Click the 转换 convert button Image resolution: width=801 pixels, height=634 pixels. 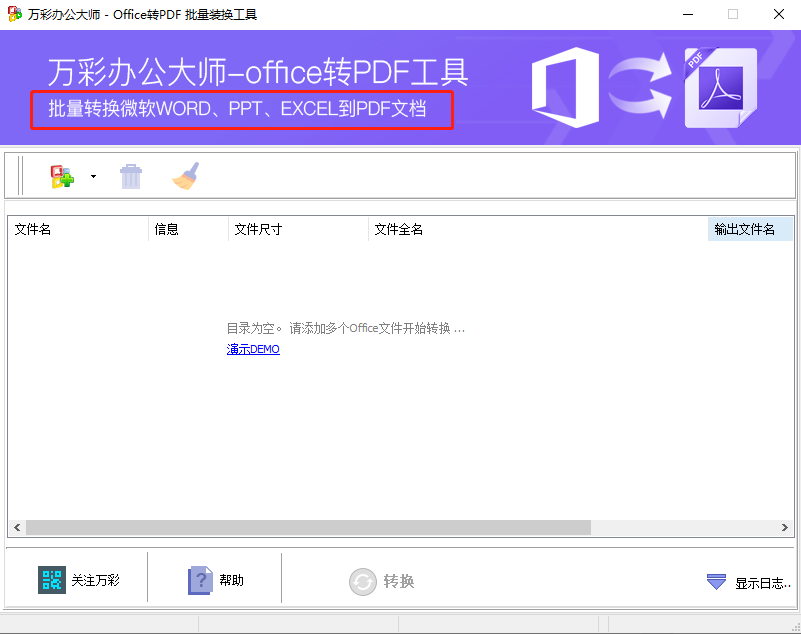point(382,581)
